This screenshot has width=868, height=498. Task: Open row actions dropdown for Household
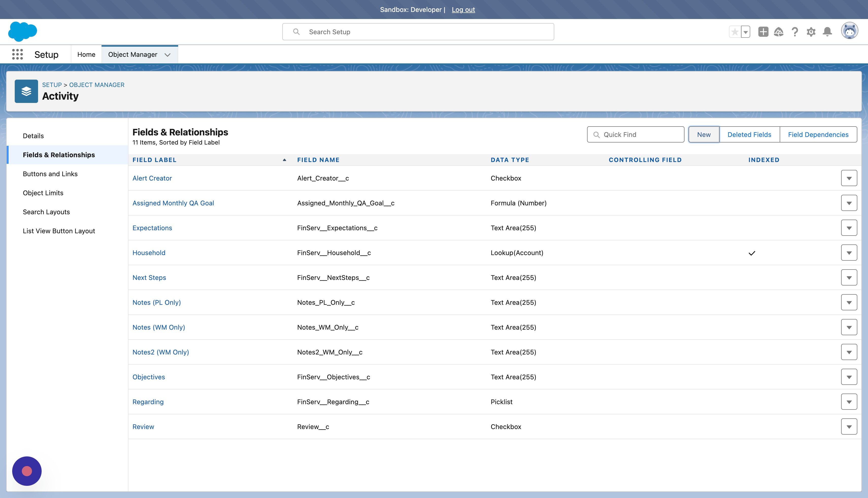point(849,253)
